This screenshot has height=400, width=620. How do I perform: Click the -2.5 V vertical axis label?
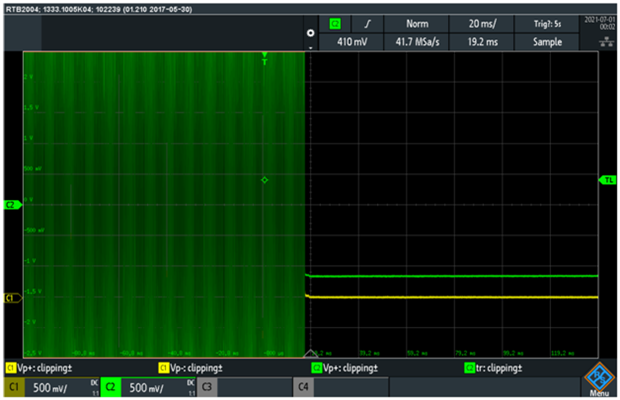(x=32, y=353)
